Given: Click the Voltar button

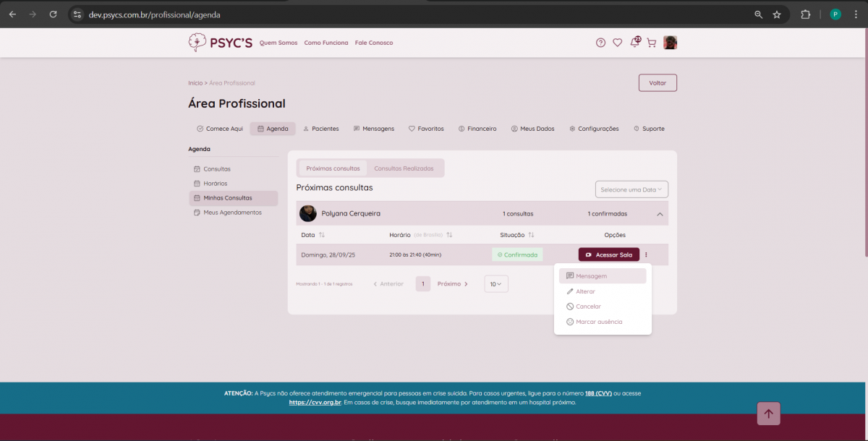Looking at the screenshot, I should (x=657, y=83).
